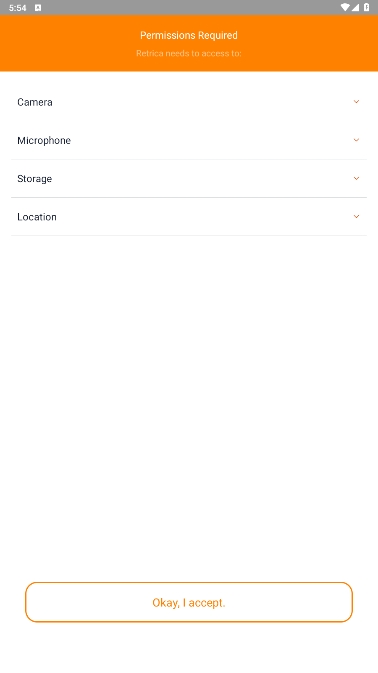The width and height of the screenshot is (378, 673).
Task: Expand the Camera permission chevron
Action: point(356,102)
